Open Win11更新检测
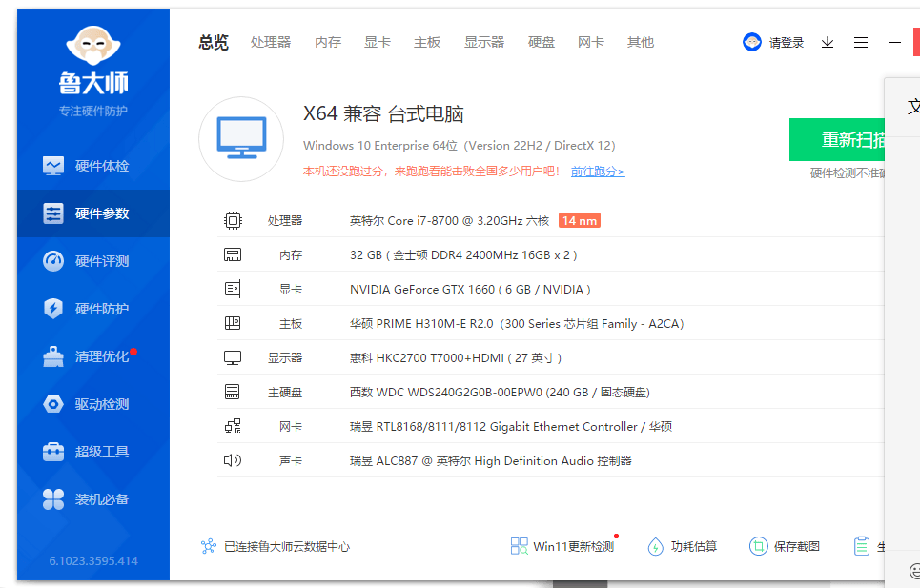 click(x=573, y=546)
